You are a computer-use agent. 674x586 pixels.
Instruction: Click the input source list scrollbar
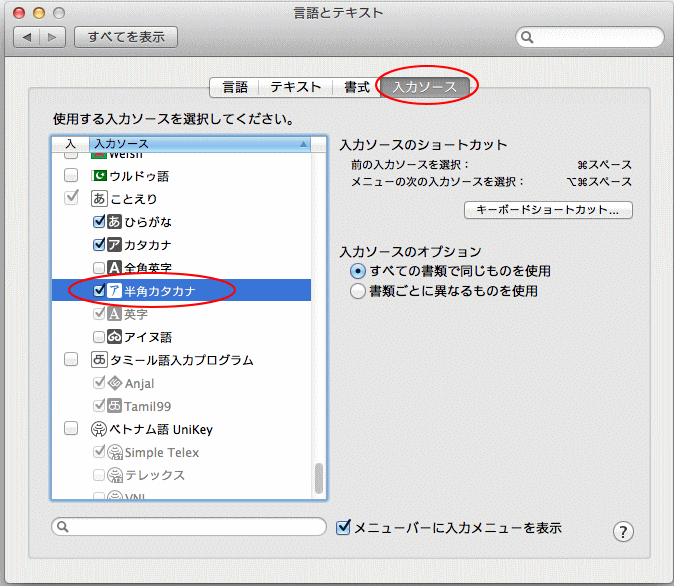tap(319, 478)
